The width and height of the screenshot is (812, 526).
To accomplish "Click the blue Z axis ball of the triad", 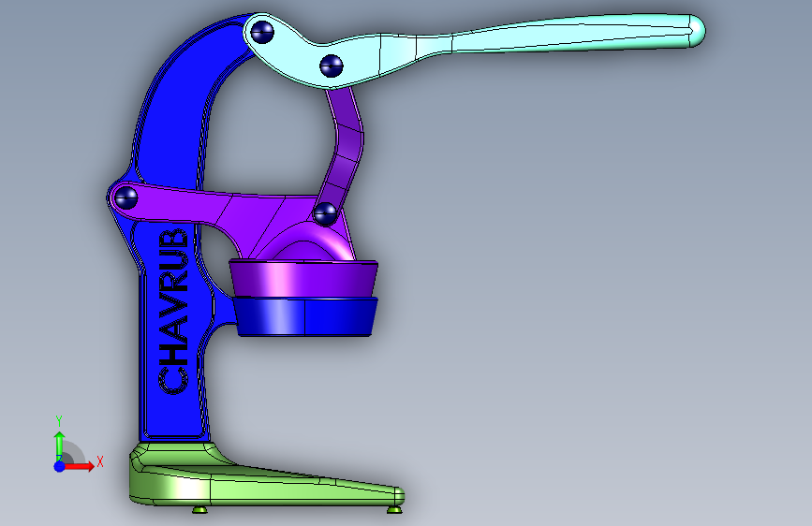I will [x=60, y=466].
